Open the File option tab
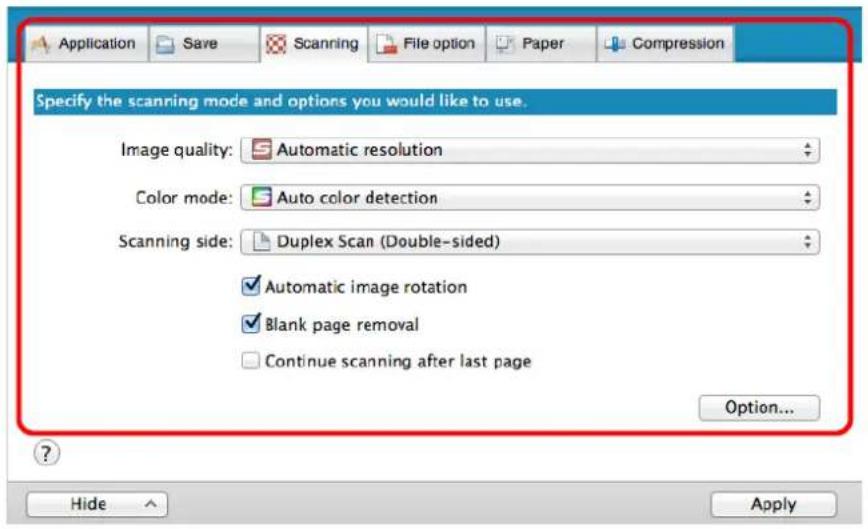Image resolution: width=868 pixels, height=529 pixels. 426,44
